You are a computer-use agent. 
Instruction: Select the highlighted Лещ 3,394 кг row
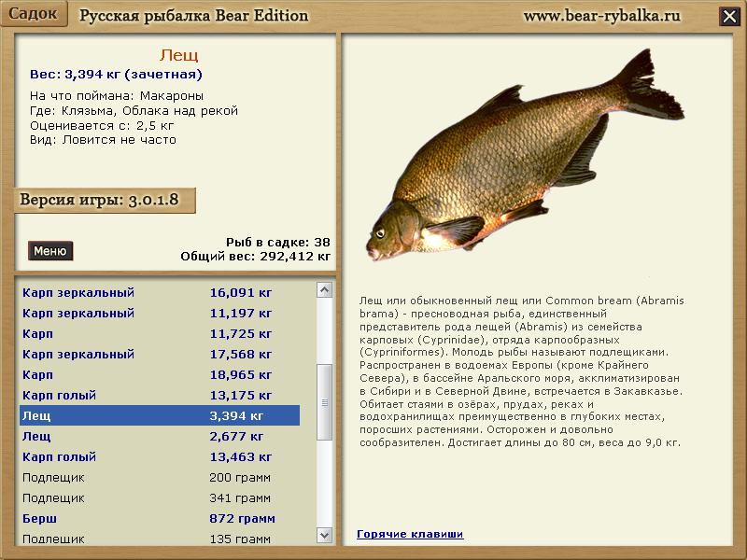click(159, 416)
